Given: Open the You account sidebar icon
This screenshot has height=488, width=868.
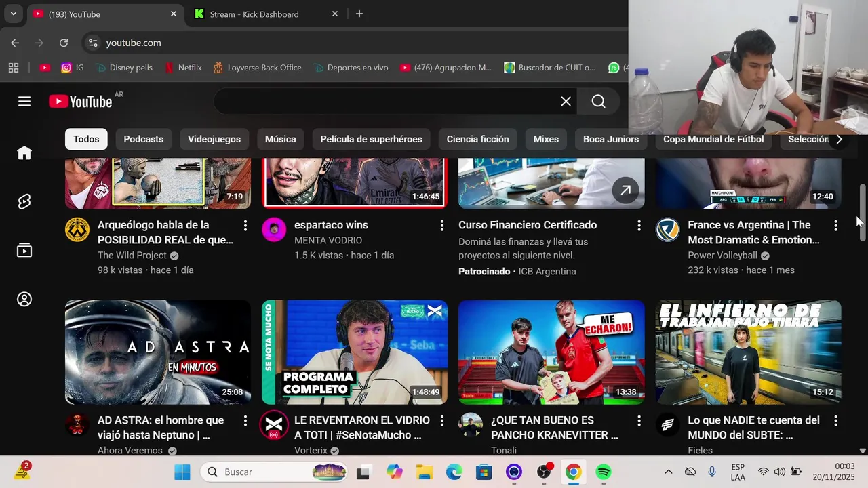Looking at the screenshot, I should tap(24, 300).
